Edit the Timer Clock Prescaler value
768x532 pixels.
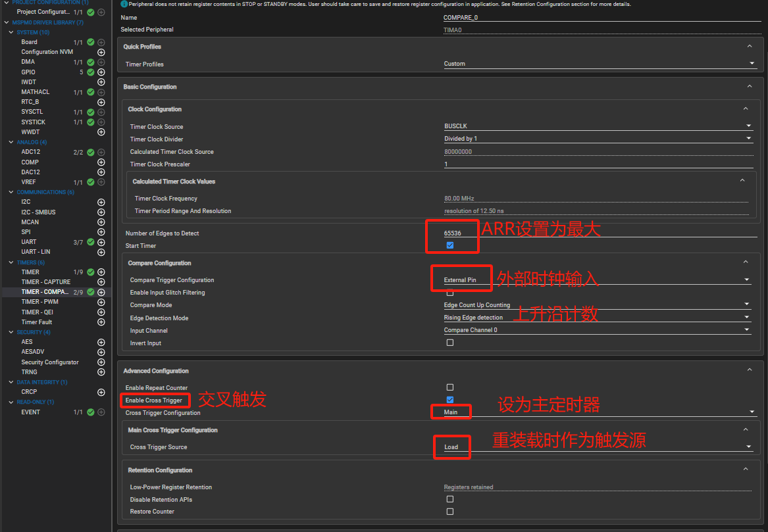tap(598, 164)
